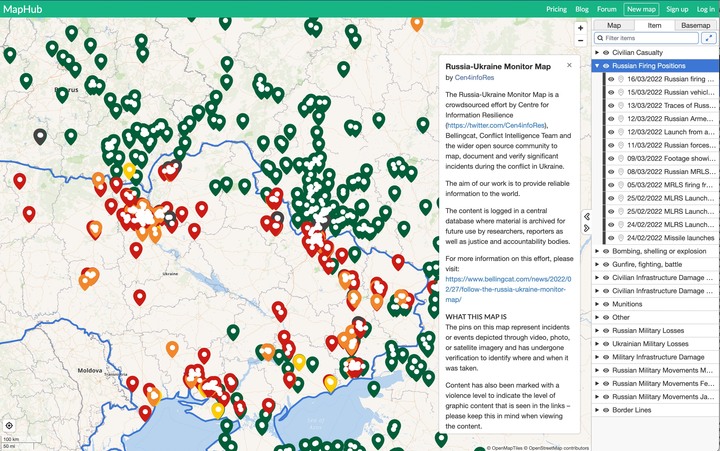Click pin icon of 24/02/2022 Missile launches item

621,238
